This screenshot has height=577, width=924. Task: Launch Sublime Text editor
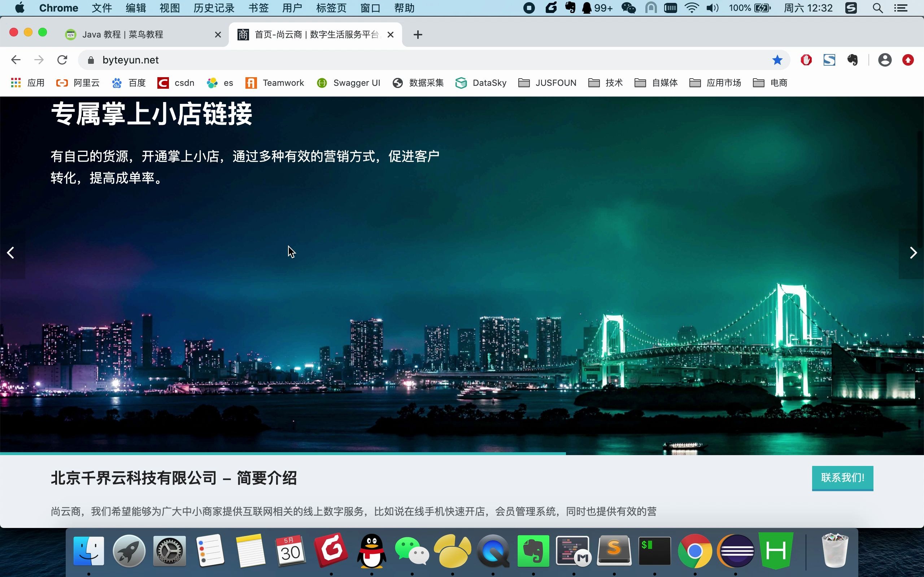click(x=613, y=550)
